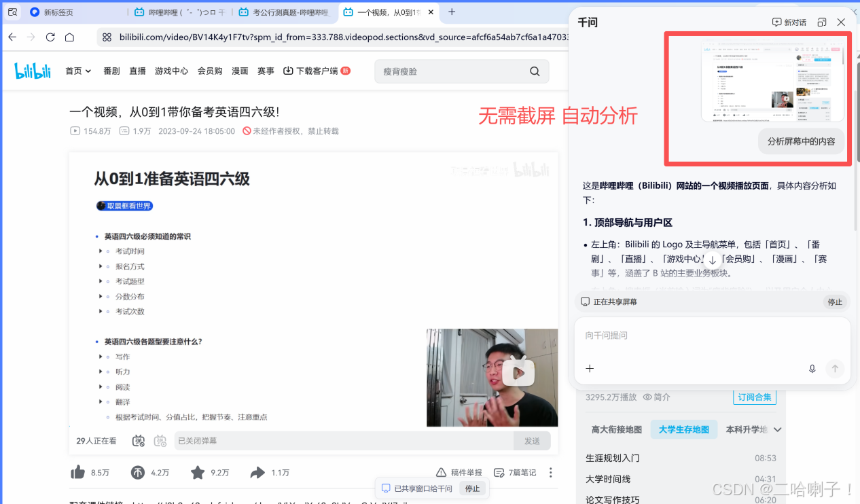Expand 阅读 outline item
This screenshot has width=860, height=504.
101,386
